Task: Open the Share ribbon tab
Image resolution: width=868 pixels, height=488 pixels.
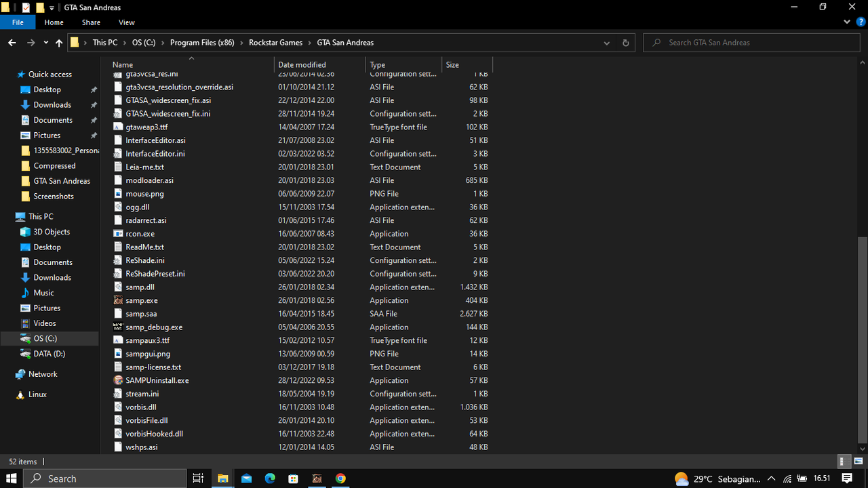Action: pos(91,22)
